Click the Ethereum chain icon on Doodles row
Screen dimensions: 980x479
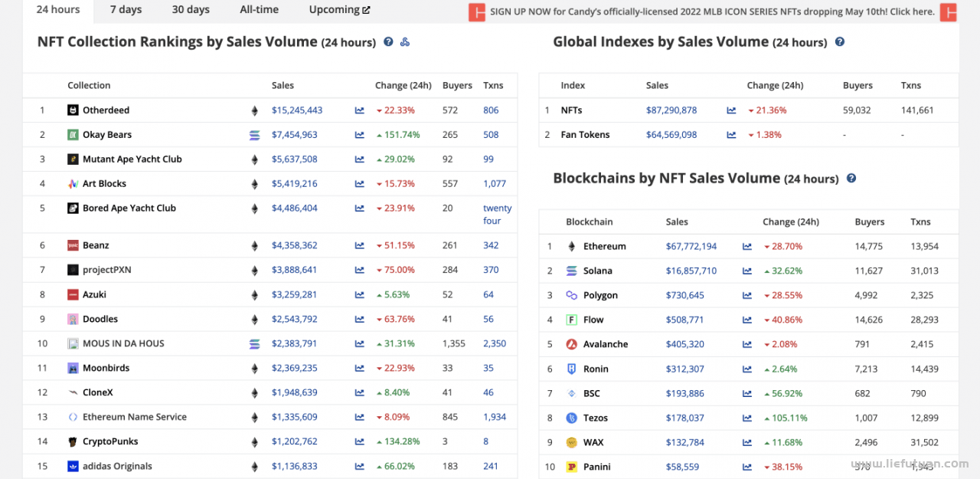tap(255, 320)
